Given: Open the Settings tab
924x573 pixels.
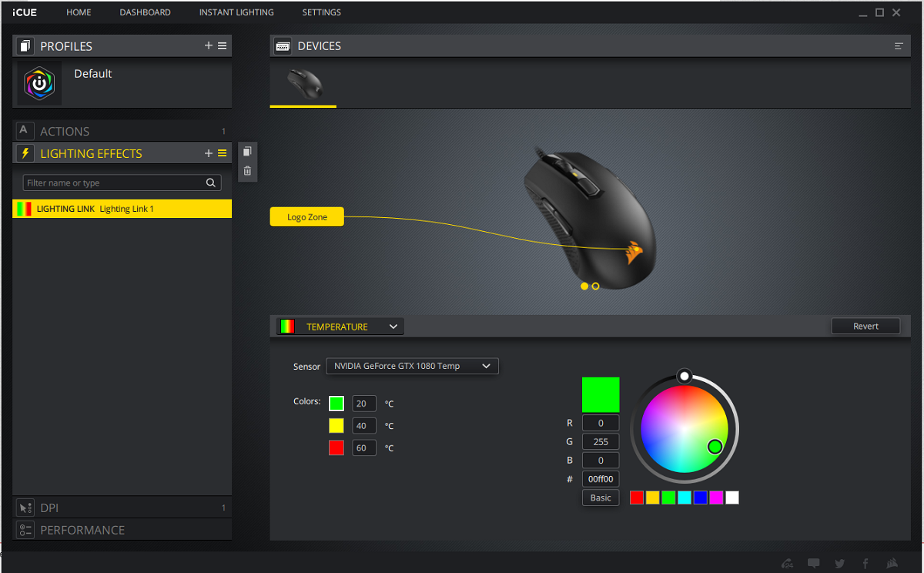Looking at the screenshot, I should click(x=322, y=12).
